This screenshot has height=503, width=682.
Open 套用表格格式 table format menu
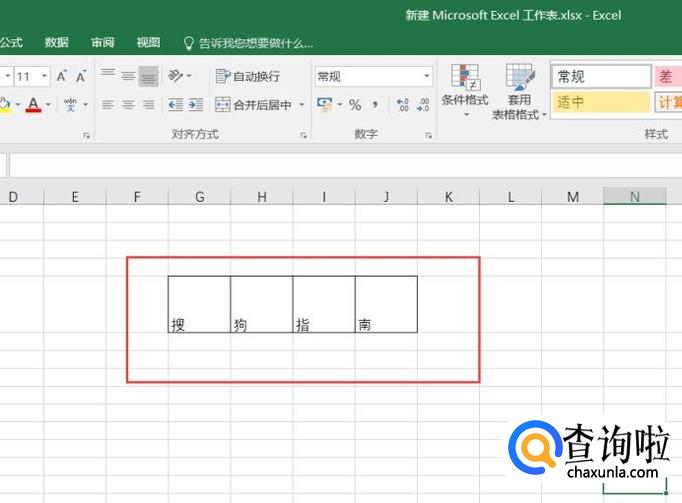(x=519, y=91)
